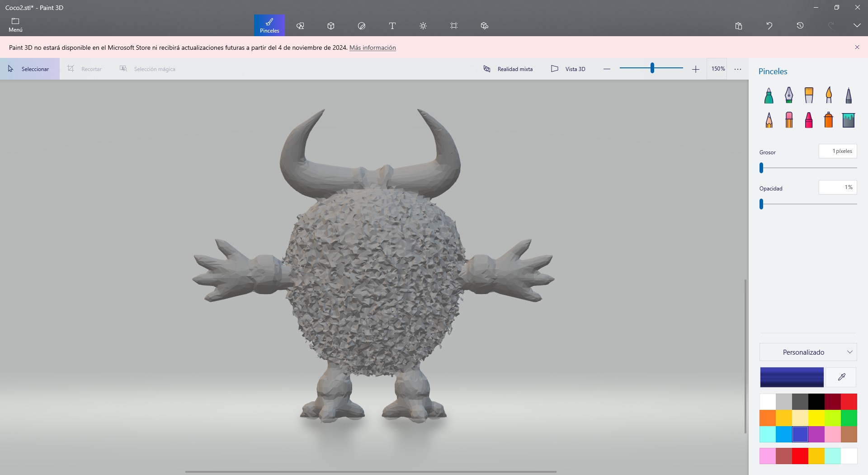Pick the brown color swatch
This screenshot has width=868, height=475.
[849, 434]
